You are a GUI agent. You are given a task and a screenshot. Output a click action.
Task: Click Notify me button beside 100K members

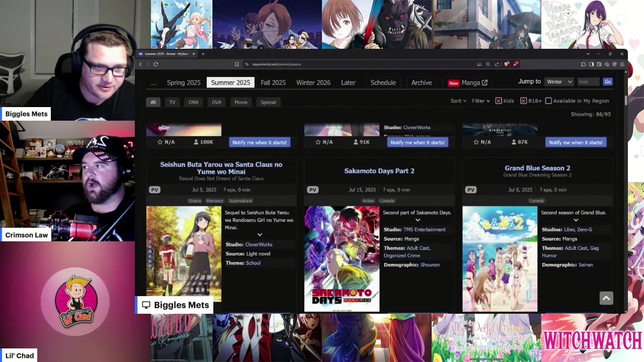260,142
